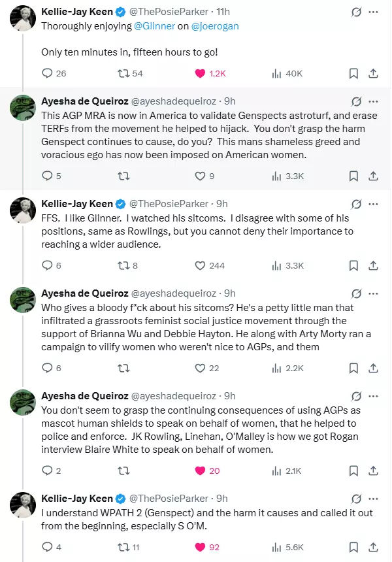Image resolution: width=392 pixels, height=562 pixels.
Task: Open the @Glinner mention link
Action: click(154, 26)
